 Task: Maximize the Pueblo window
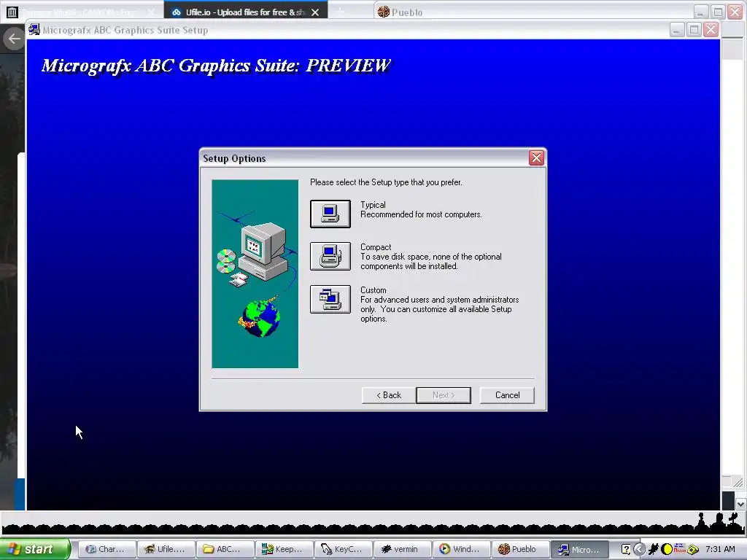click(x=718, y=12)
